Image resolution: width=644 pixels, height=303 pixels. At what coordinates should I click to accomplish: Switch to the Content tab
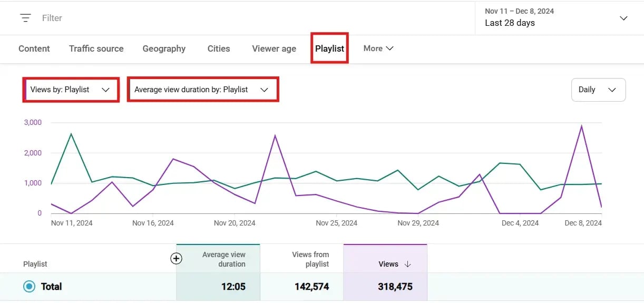pyautogui.click(x=34, y=48)
